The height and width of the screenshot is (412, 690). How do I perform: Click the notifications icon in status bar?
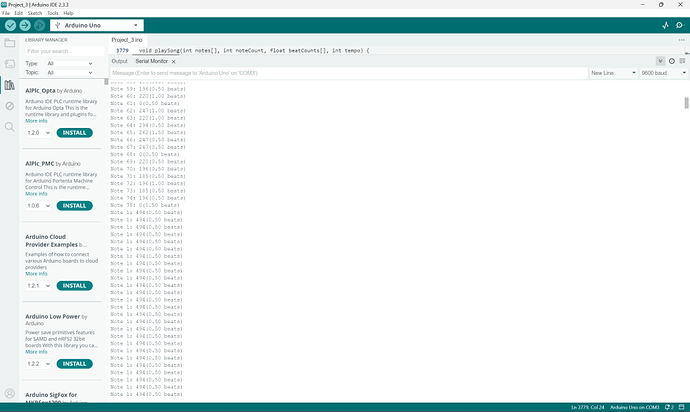[669, 408]
